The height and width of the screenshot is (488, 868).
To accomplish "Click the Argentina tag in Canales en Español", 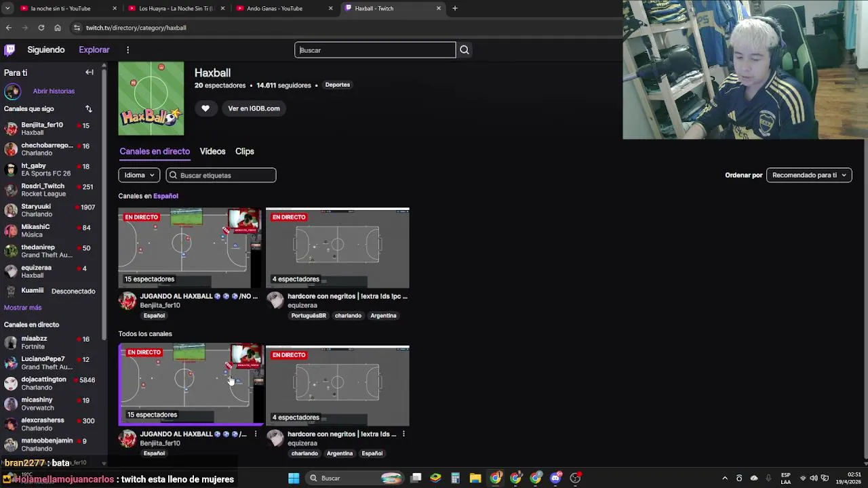I will [383, 316].
